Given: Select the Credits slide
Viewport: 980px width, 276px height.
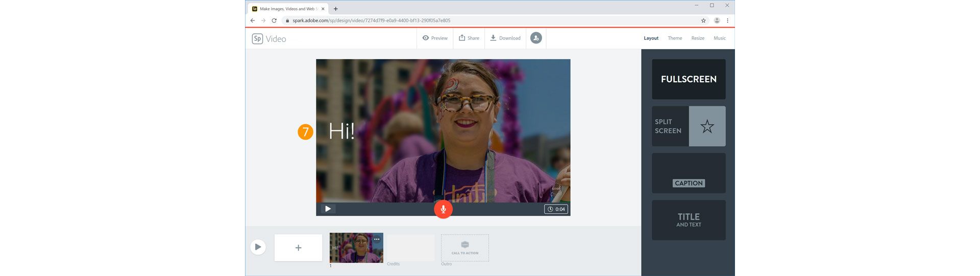Looking at the screenshot, I should (411, 248).
